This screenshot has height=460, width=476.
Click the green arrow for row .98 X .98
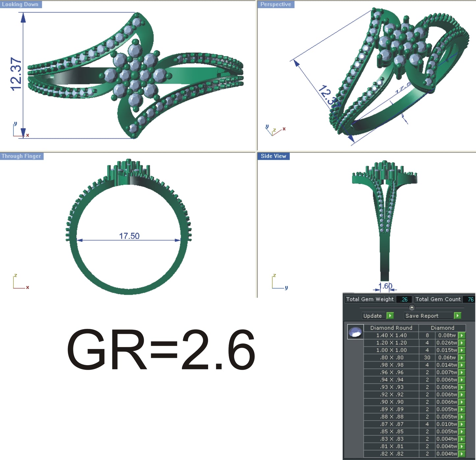pos(462,365)
